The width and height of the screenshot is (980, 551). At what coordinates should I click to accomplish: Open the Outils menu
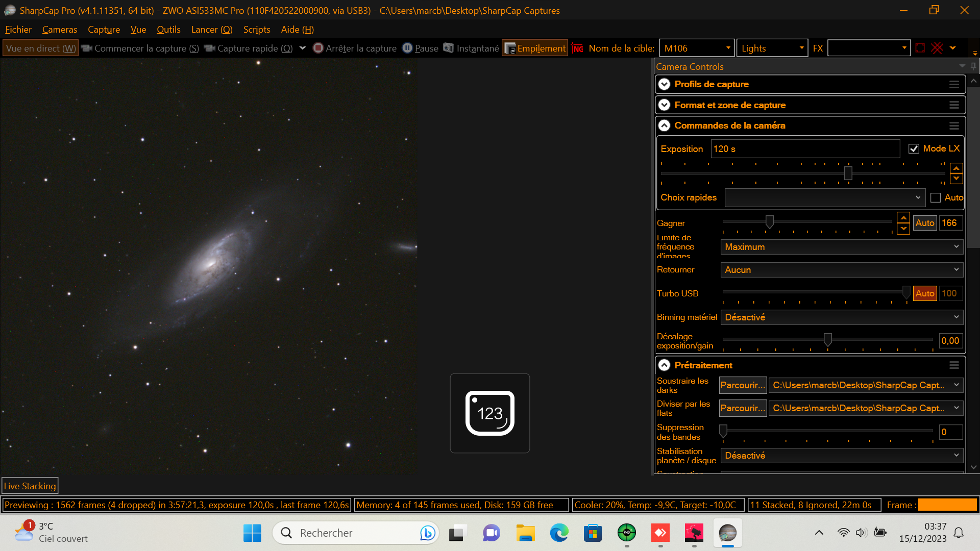click(168, 30)
